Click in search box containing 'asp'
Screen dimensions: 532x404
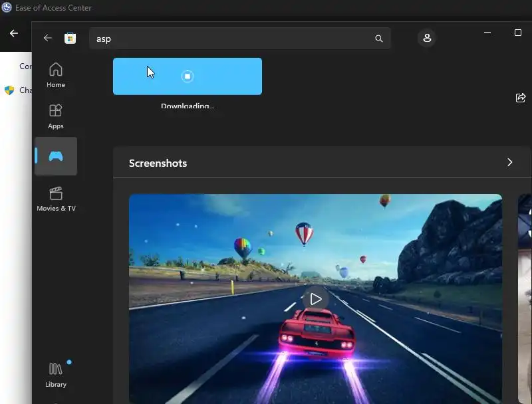pyautogui.click(x=239, y=39)
